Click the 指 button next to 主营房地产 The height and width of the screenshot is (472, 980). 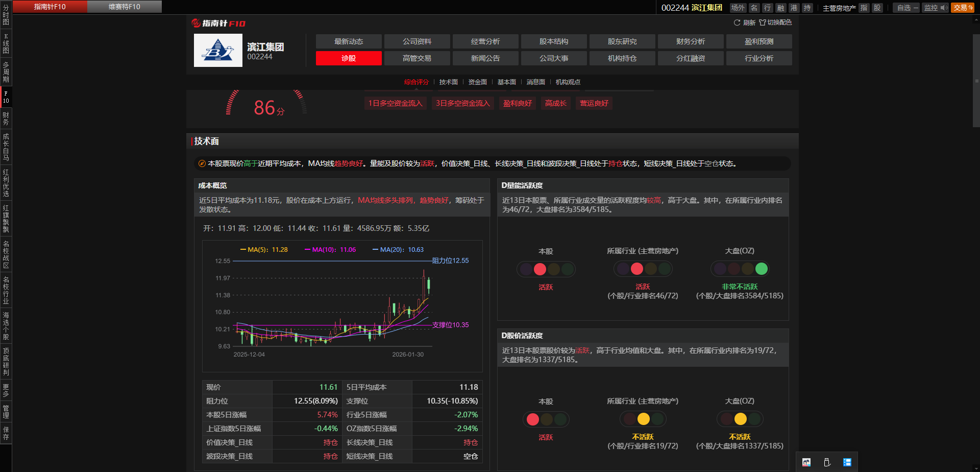coord(864,8)
